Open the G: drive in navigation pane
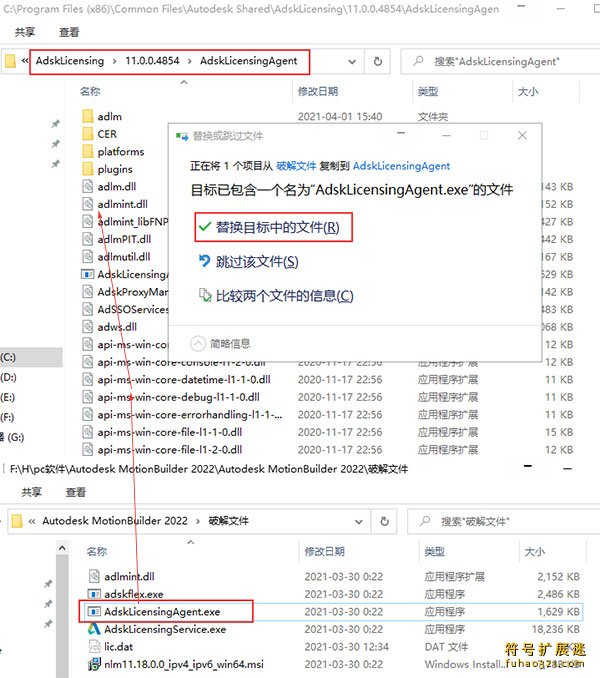 click(x=12, y=437)
